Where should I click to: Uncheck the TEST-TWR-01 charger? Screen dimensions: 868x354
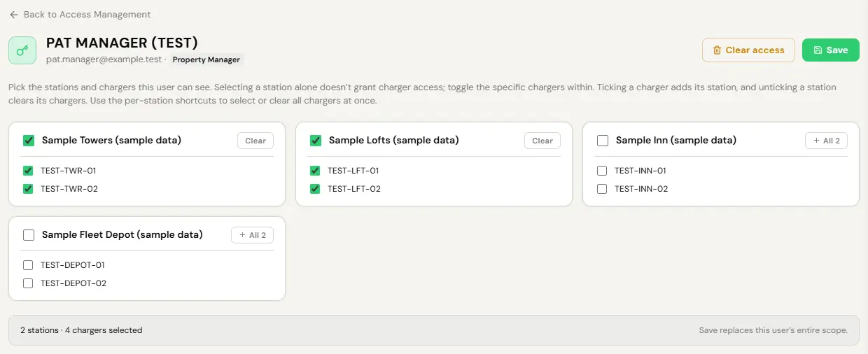click(x=28, y=171)
